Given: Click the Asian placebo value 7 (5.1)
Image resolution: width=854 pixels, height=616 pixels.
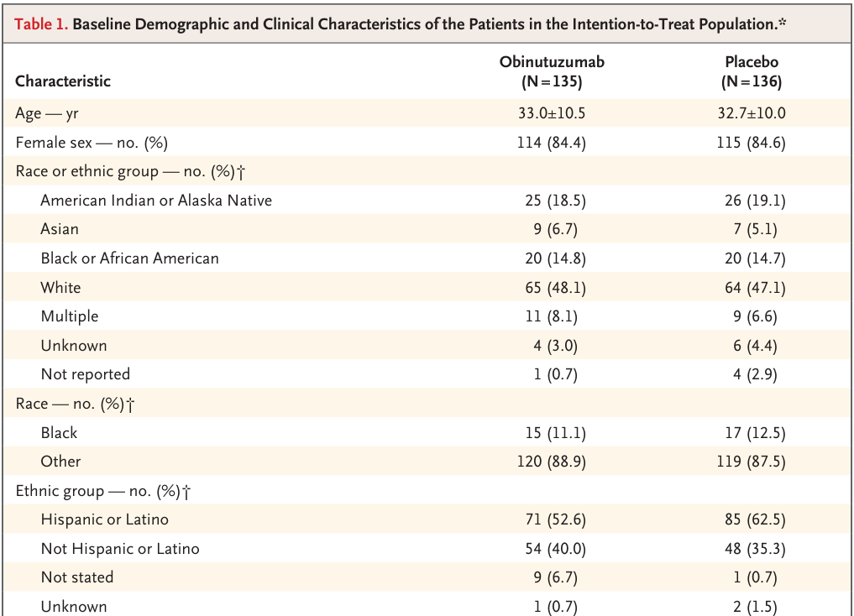Looking at the screenshot, I should pos(755,229).
